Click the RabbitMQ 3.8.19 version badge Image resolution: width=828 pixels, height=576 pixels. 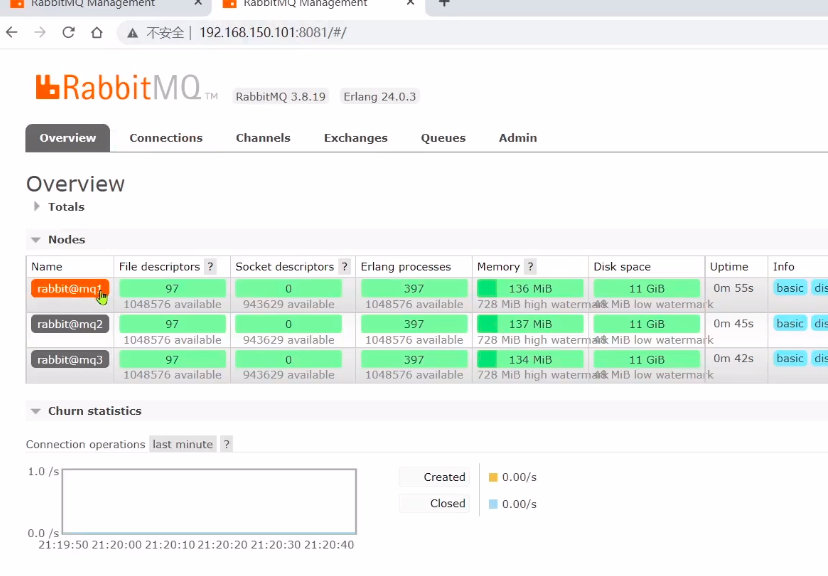coord(280,97)
